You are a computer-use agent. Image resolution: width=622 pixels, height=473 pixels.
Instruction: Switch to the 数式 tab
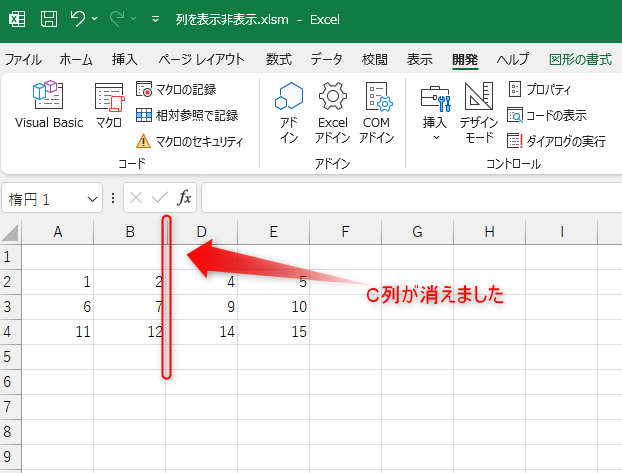point(279,60)
